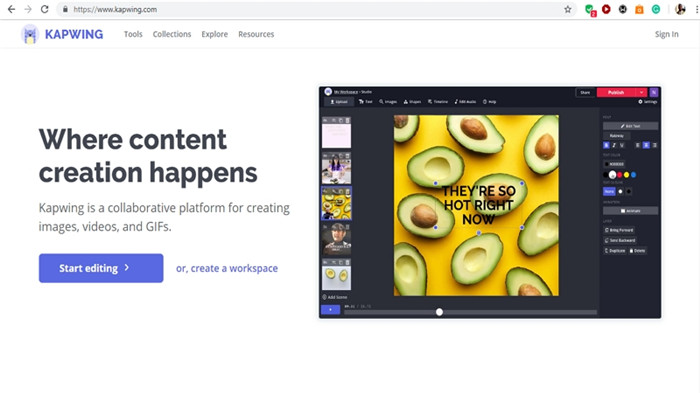Open the red play-button extension
The image size is (700, 393).
(606, 9)
